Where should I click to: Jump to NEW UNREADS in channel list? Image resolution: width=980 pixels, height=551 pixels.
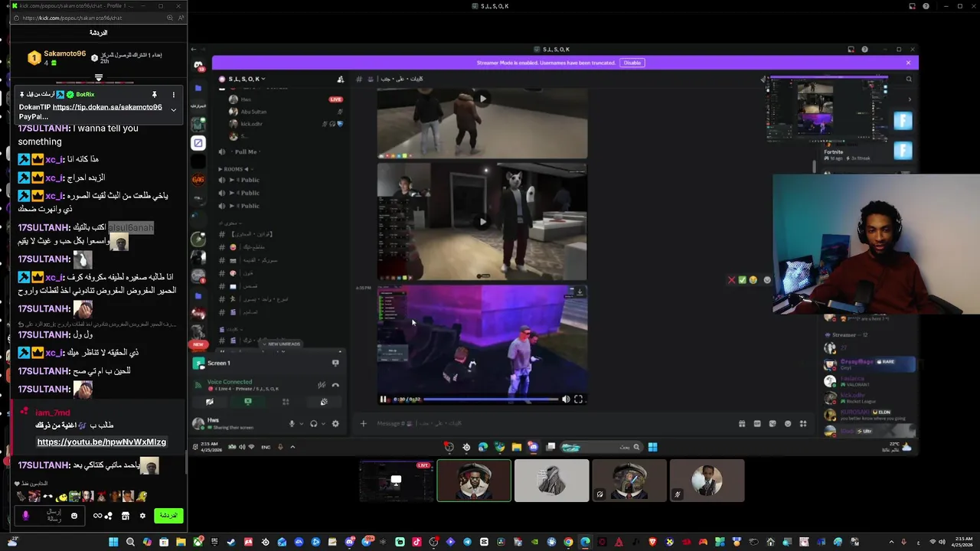tap(283, 344)
